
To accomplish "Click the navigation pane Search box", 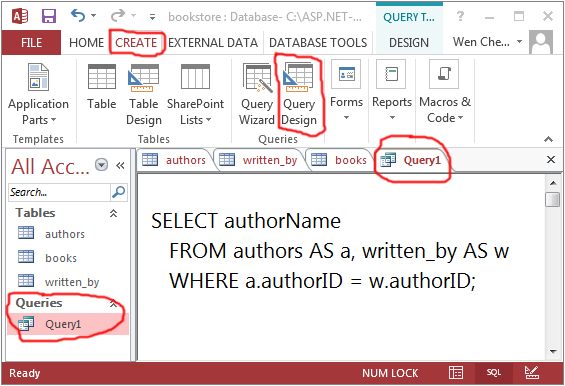I will point(59,192).
